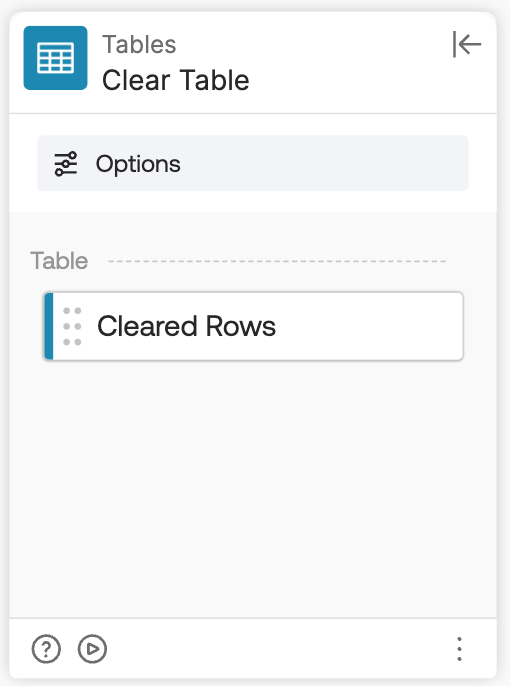This screenshot has width=510, height=686.
Task: Click the blue accent bar on Cleared Rows
Action: (49, 326)
